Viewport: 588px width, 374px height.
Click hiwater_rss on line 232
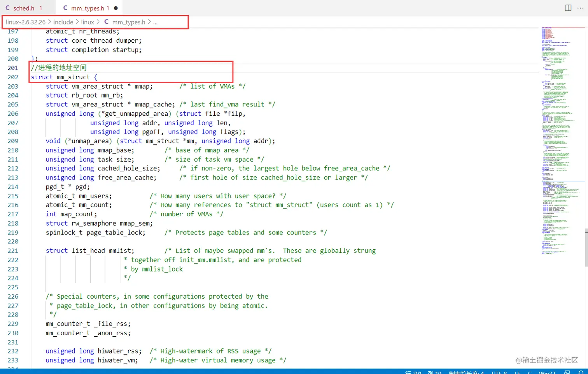coord(118,351)
